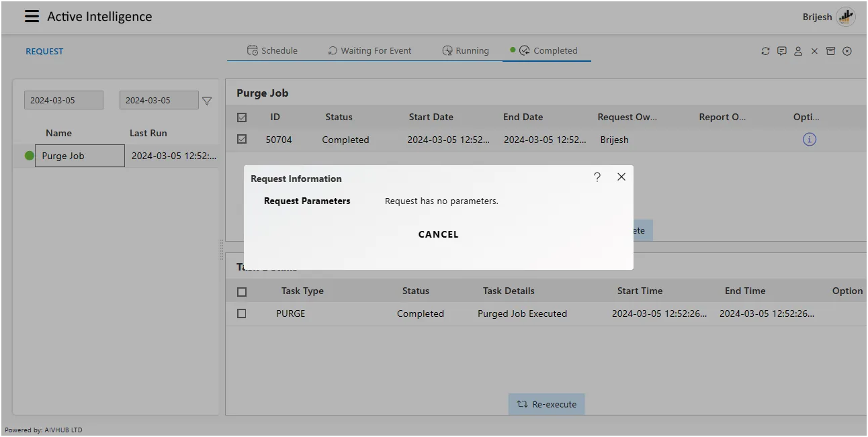Image resolution: width=868 pixels, height=437 pixels.
Task: Click the CANCEL button in the dialog
Action: tap(438, 234)
